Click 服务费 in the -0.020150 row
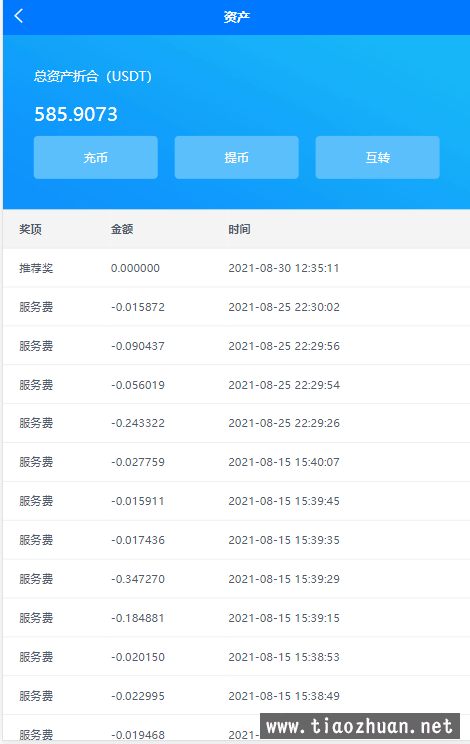This screenshot has width=470, height=744. (36, 657)
